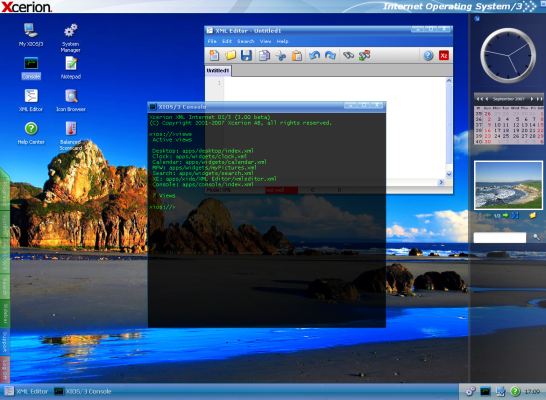This screenshot has width=546, height=400.
Task: Click scroll up arrow in XML Editor
Action: [449, 81]
